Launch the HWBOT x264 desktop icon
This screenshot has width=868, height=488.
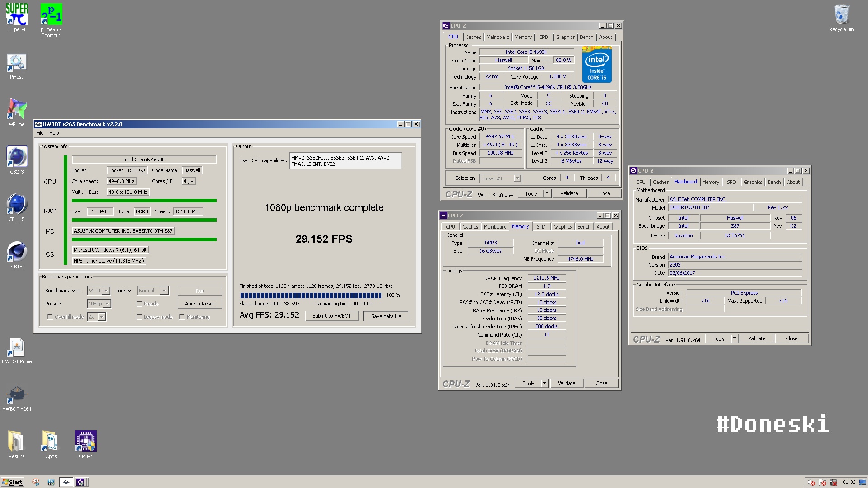click(17, 398)
